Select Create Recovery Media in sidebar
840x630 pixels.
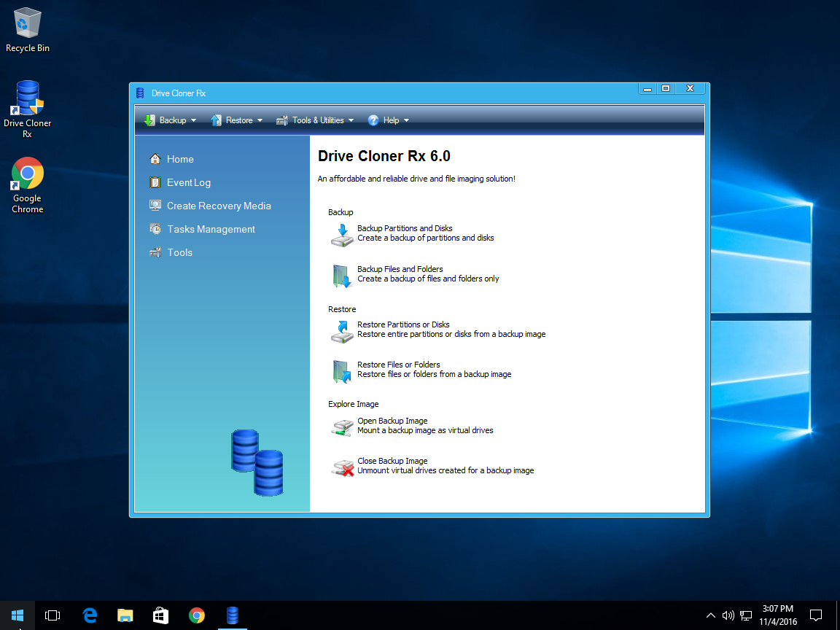point(218,206)
